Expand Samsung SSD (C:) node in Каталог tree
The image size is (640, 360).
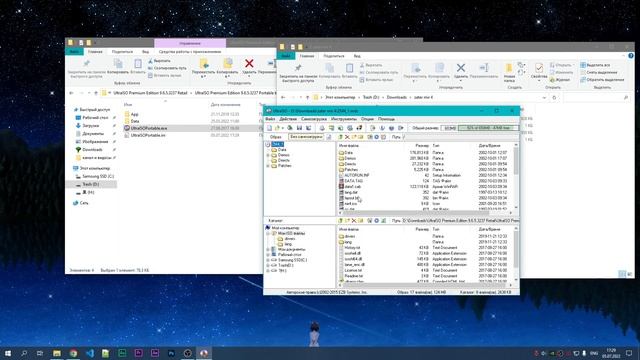pyautogui.click(x=268, y=260)
